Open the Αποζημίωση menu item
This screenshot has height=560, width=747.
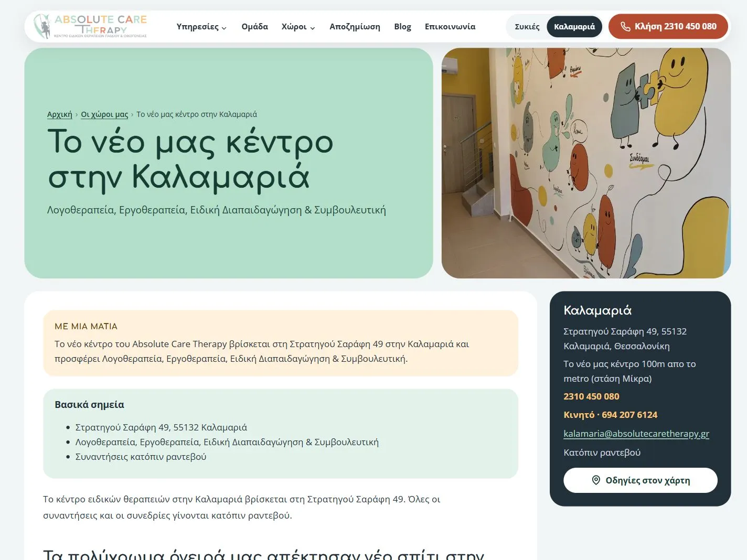tap(355, 27)
